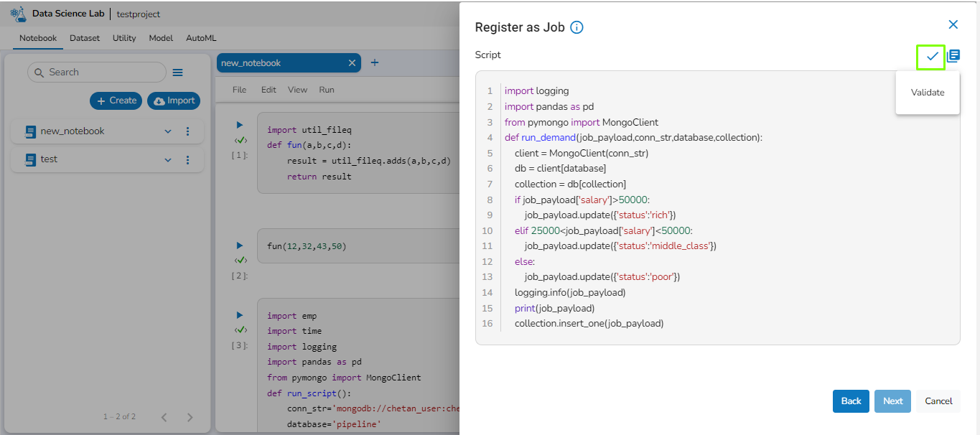Expand the new_notebook chevron in sidebar
The height and width of the screenshot is (435, 980).
click(168, 131)
